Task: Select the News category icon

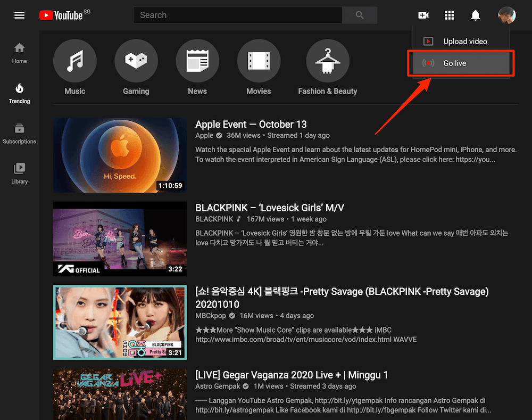Action: [197, 61]
